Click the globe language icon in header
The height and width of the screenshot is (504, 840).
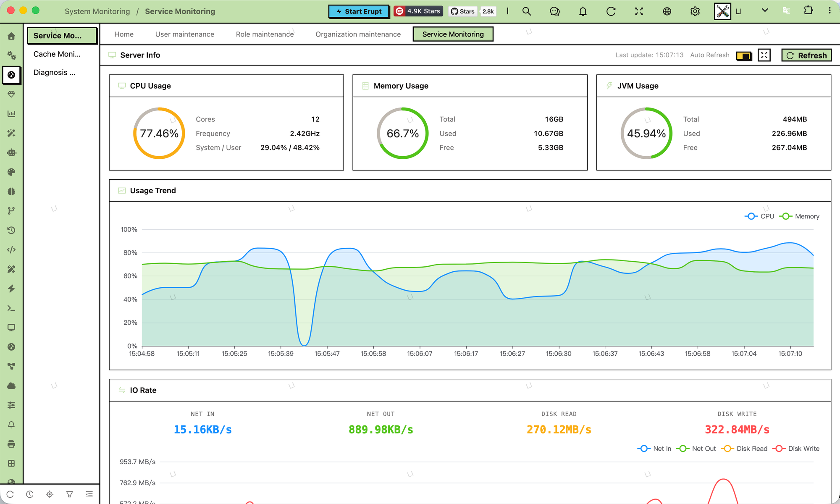point(667,11)
